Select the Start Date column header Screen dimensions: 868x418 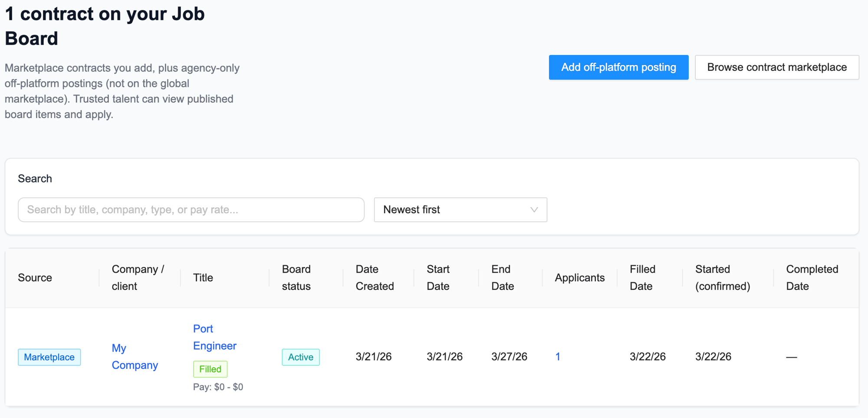click(438, 278)
